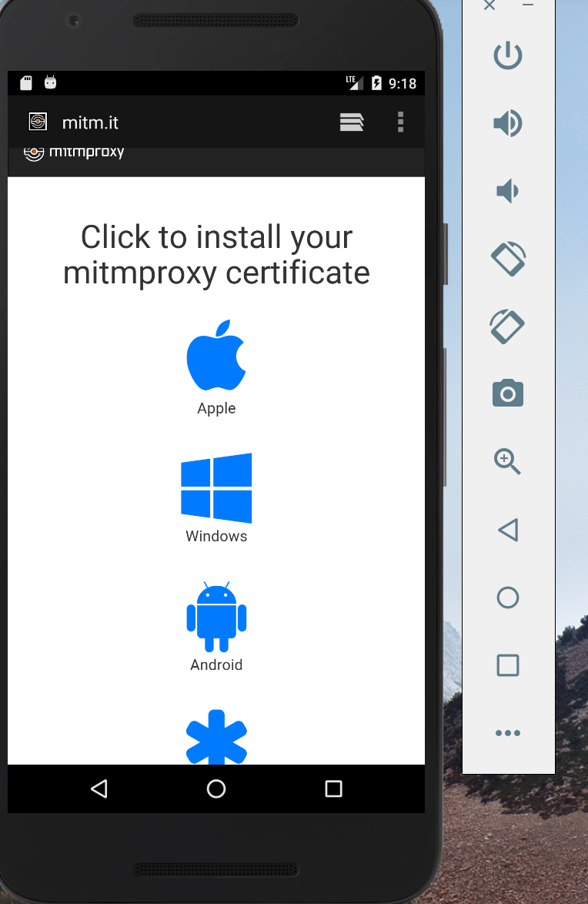Image resolution: width=588 pixels, height=904 pixels.
Task: Click the mitmproxy logo in page header
Action: pos(74,152)
